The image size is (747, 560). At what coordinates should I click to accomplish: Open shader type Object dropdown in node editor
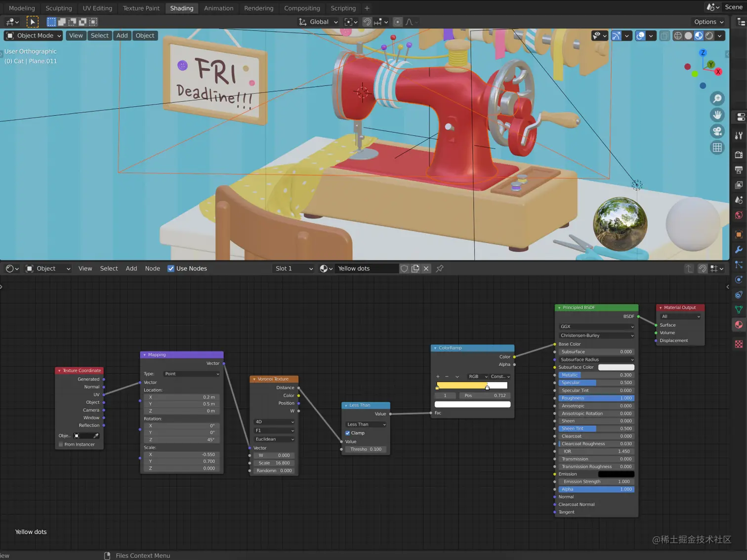(48, 269)
